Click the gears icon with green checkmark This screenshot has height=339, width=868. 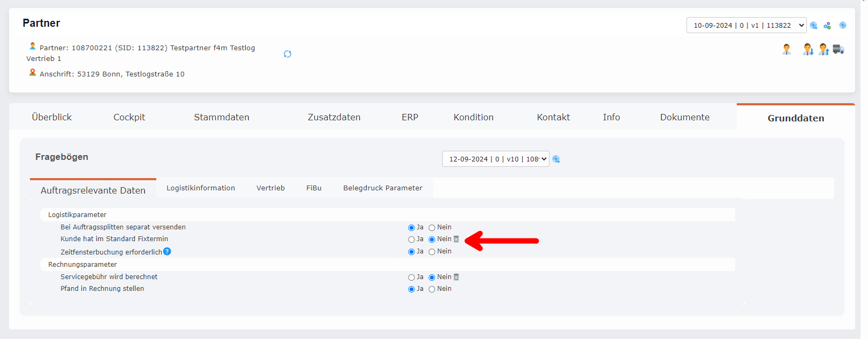(827, 26)
